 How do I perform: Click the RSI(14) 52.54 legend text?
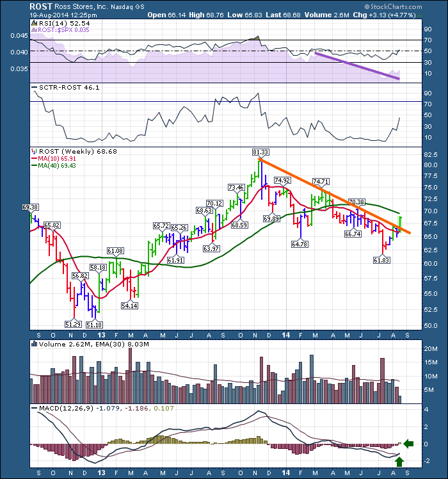[65, 23]
